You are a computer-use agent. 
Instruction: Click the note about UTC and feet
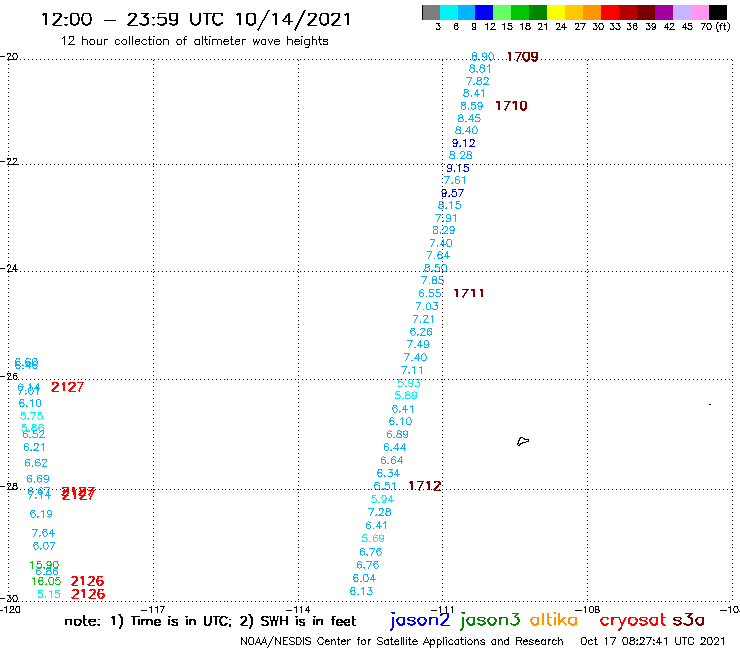point(210,621)
